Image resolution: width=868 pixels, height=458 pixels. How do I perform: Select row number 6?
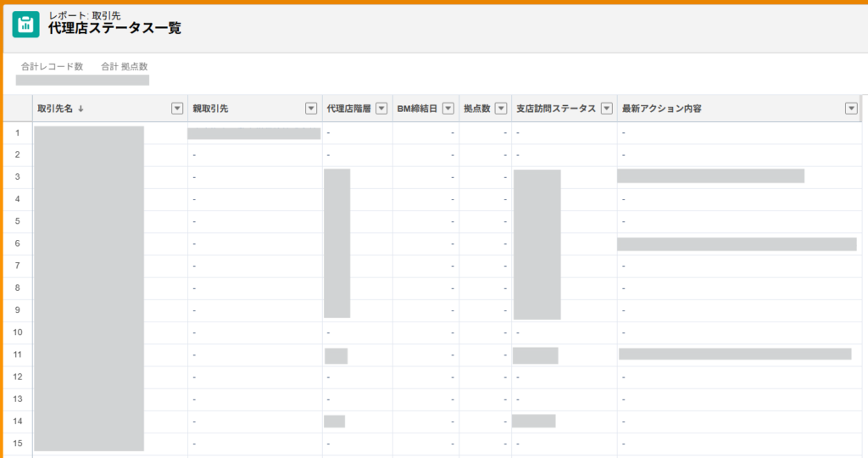pos(18,243)
